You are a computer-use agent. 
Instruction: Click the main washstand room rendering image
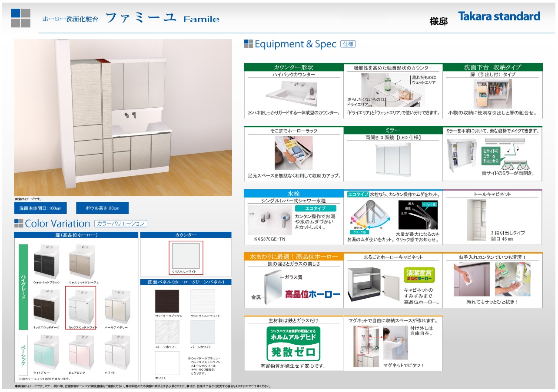123,117
